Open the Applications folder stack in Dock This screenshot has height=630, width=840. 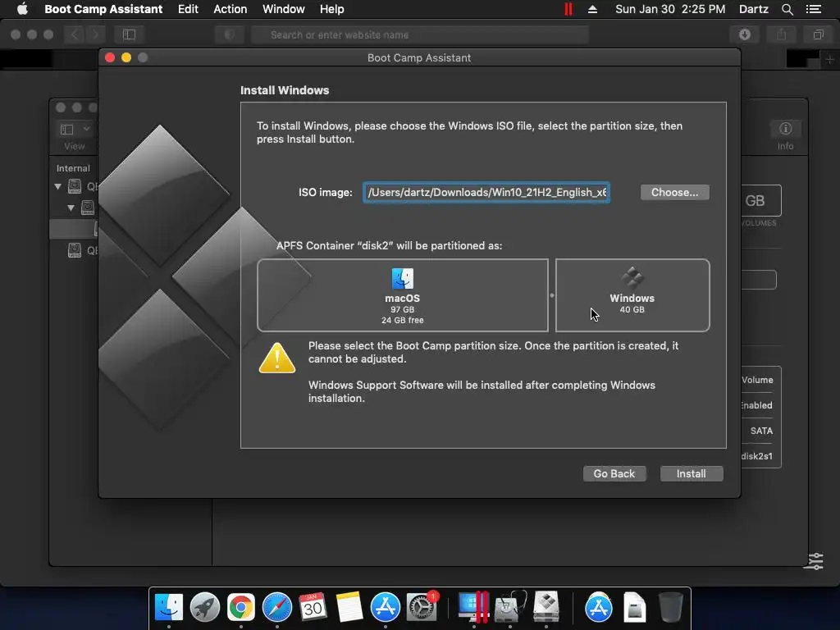(598, 607)
